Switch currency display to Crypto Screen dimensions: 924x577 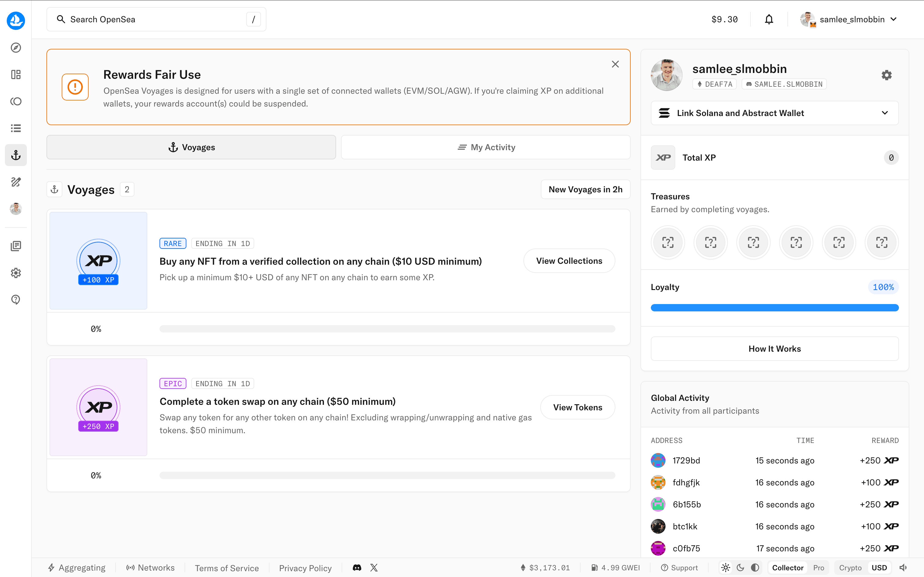pos(850,568)
